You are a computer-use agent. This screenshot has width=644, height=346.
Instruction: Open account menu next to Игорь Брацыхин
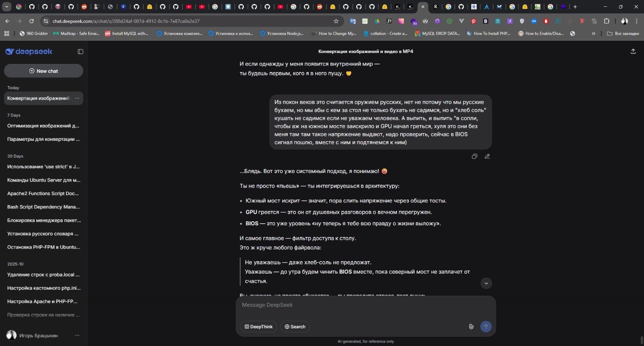pyautogui.click(x=77, y=335)
